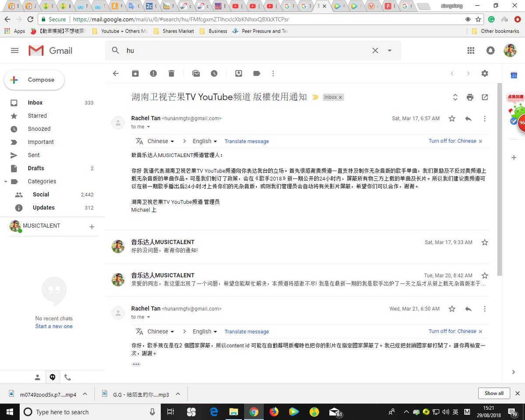525x420 pixels.
Task: Open Chrome from the Windows taskbar
Action: 253,412
